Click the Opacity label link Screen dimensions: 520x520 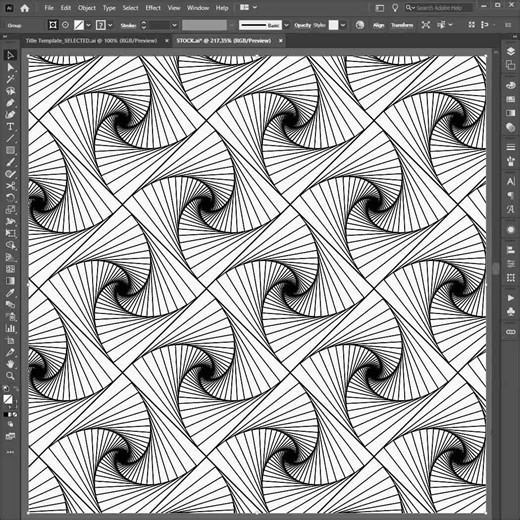303,25
